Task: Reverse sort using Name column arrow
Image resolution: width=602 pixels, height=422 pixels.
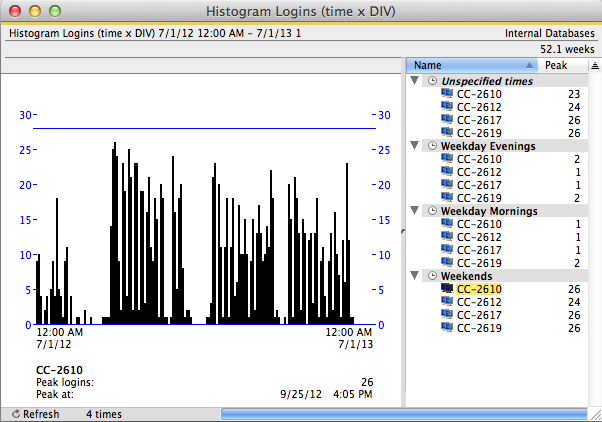Action: (529, 65)
